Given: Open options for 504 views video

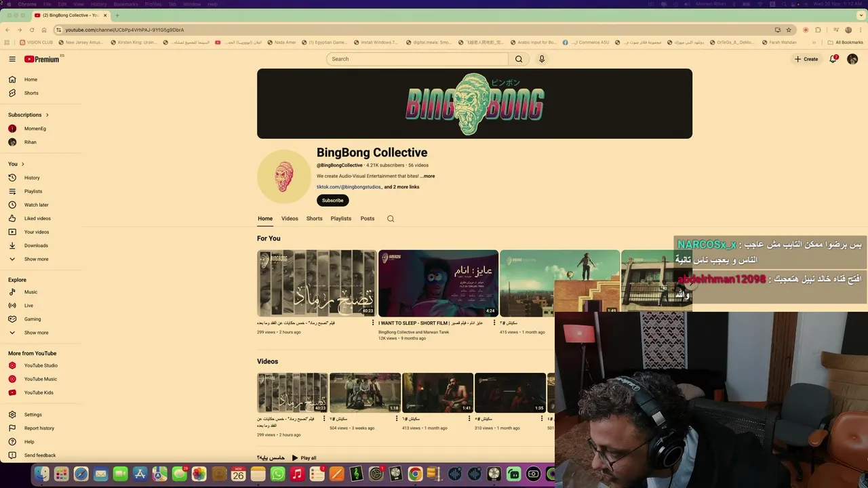Looking at the screenshot, I should tap(397, 419).
